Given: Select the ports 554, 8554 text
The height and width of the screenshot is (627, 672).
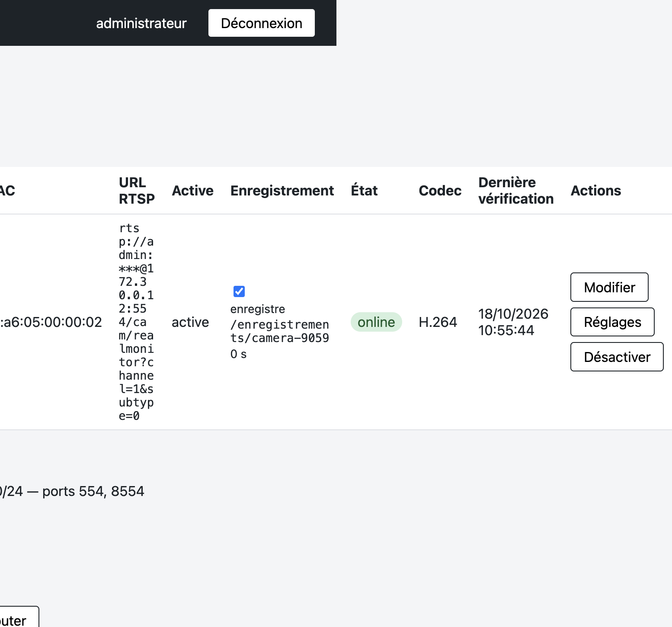Looking at the screenshot, I should pyautogui.click(x=93, y=491).
